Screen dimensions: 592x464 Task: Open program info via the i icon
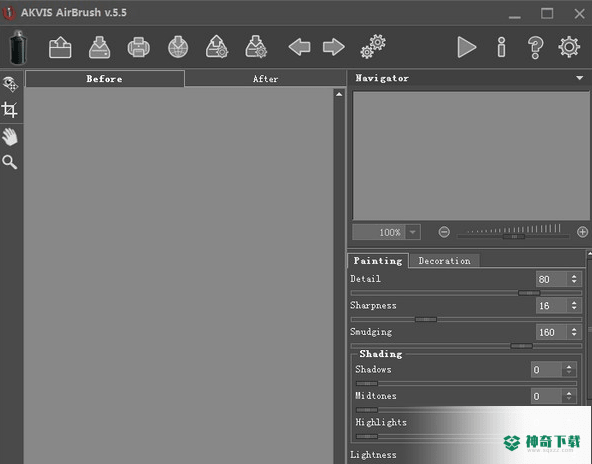coord(501,47)
